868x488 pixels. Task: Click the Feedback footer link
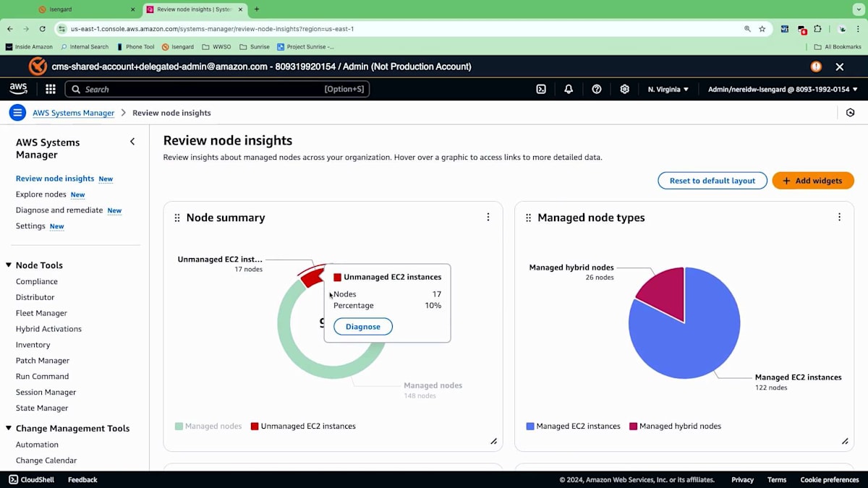(x=82, y=479)
